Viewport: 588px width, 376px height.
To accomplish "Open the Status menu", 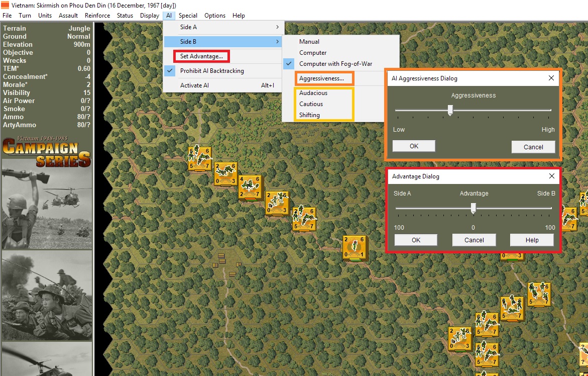I will (125, 16).
